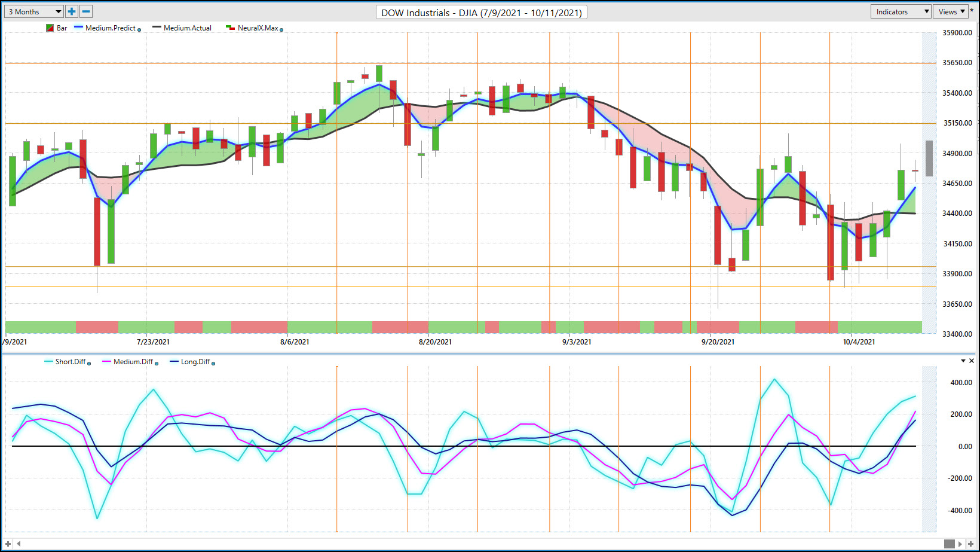Click the gray vertical price-axis scroll handle

[x=929, y=158]
